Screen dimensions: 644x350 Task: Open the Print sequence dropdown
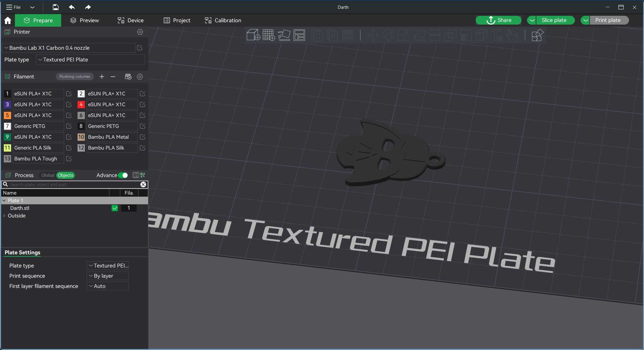[108, 276]
